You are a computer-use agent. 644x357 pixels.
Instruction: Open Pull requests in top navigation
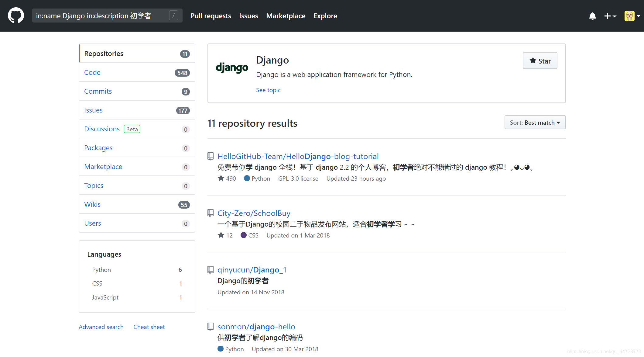tap(211, 16)
